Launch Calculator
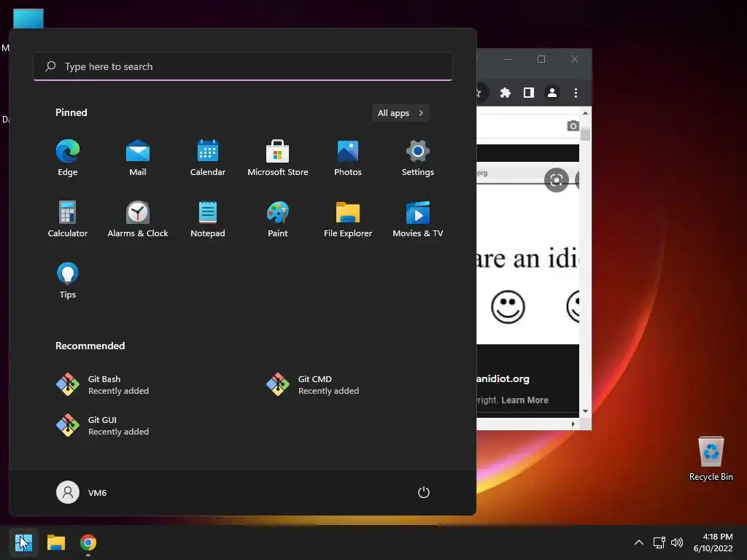The width and height of the screenshot is (747, 560). pos(68,219)
